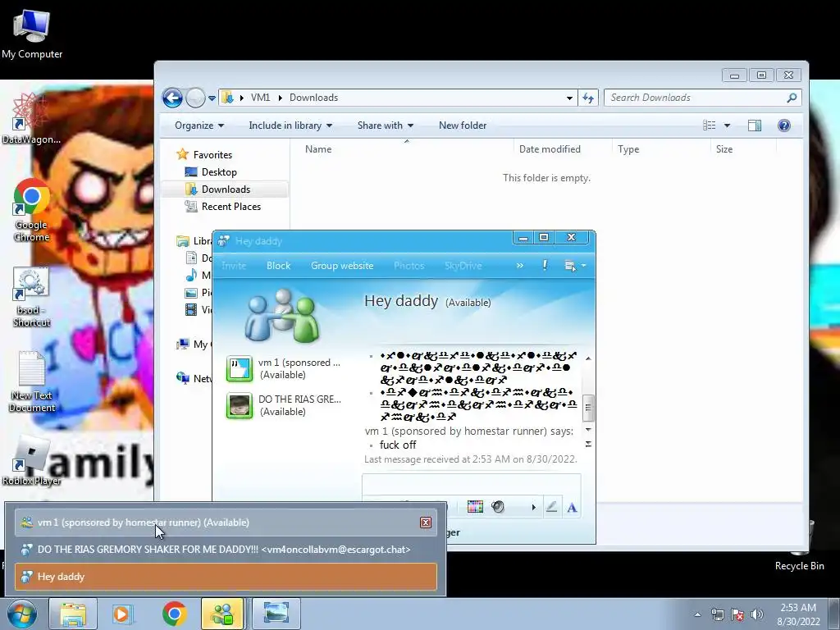Close the vm 1 conversation in jump list
The height and width of the screenshot is (630, 840).
pos(426,523)
